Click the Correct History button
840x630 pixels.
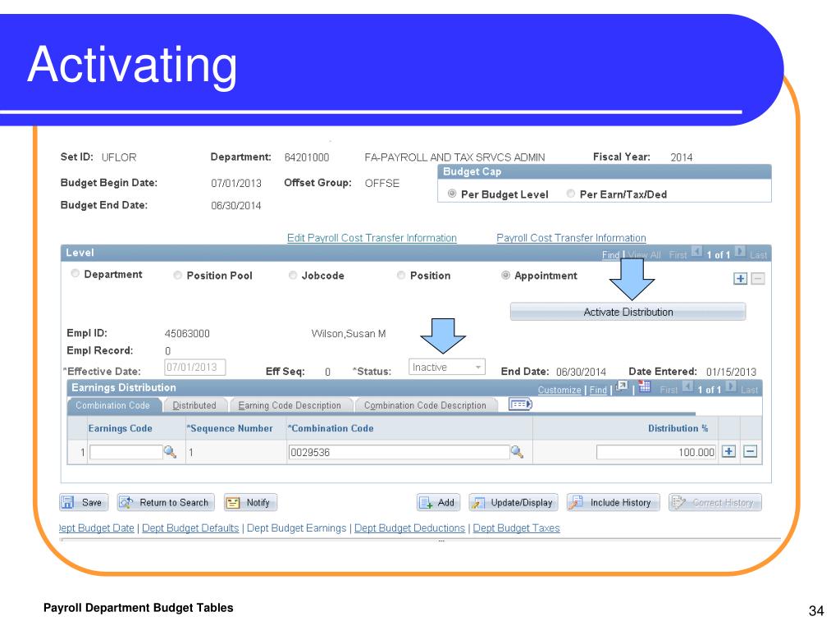(x=715, y=503)
